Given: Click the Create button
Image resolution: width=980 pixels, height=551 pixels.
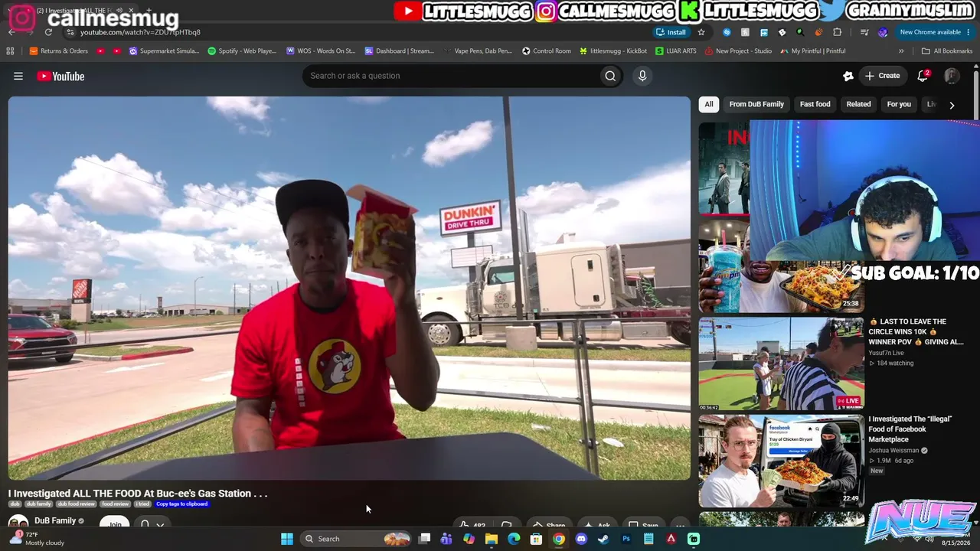Looking at the screenshot, I should (883, 76).
